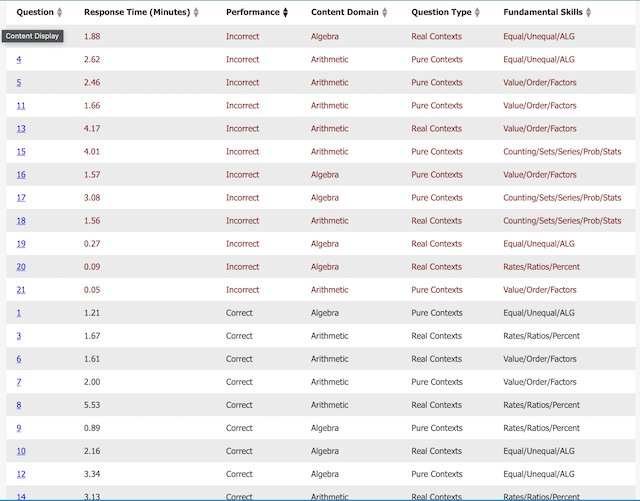Viewport: 640px width, 501px height.
Task: Open question 5 link
Action: pyautogui.click(x=19, y=82)
